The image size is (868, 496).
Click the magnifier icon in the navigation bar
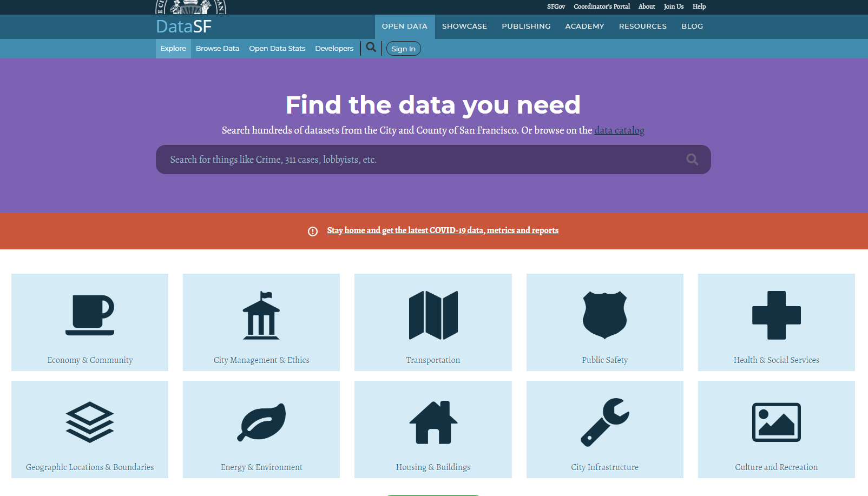tap(371, 48)
